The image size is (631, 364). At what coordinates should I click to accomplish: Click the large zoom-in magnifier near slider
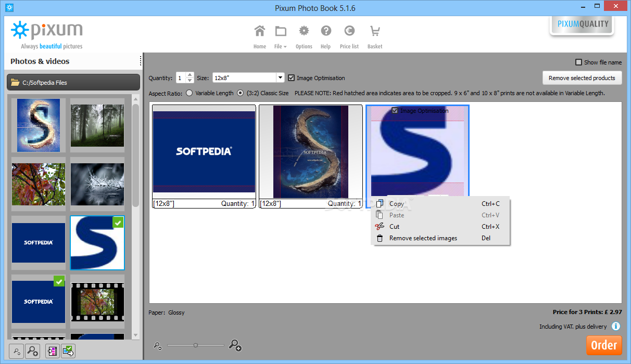pos(235,345)
